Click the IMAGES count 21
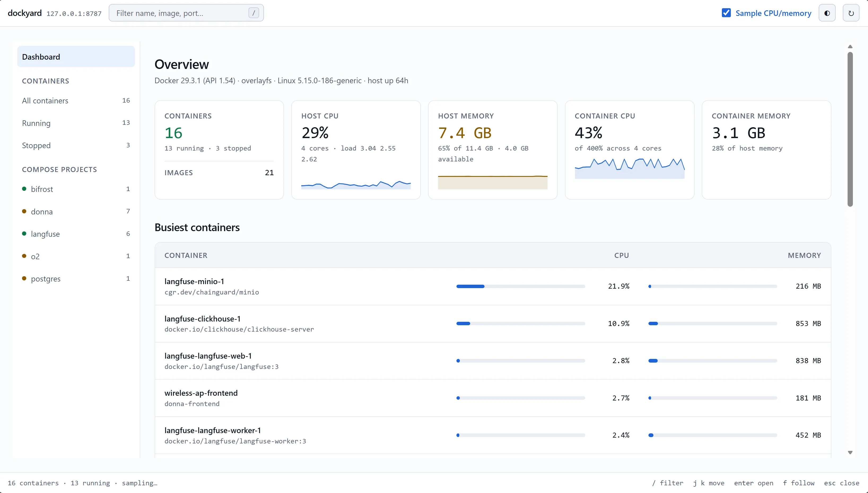The width and height of the screenshot is (868, 493). (269, 173)
